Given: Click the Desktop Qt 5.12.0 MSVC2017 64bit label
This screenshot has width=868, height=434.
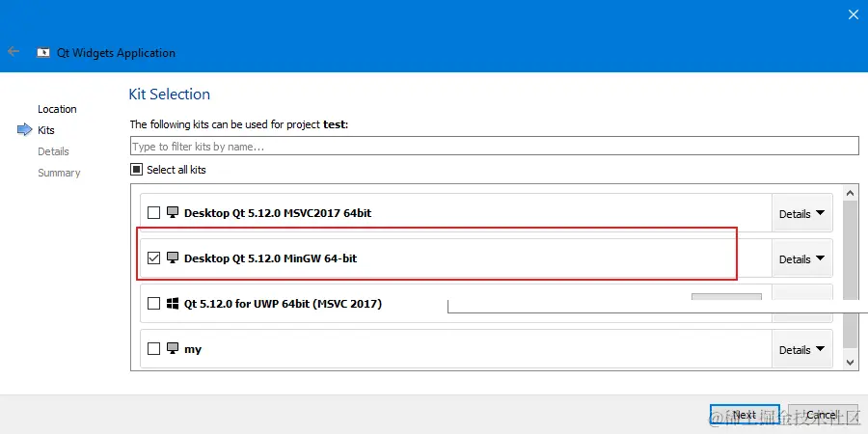Looking at the screenshot, I should 278,212.
